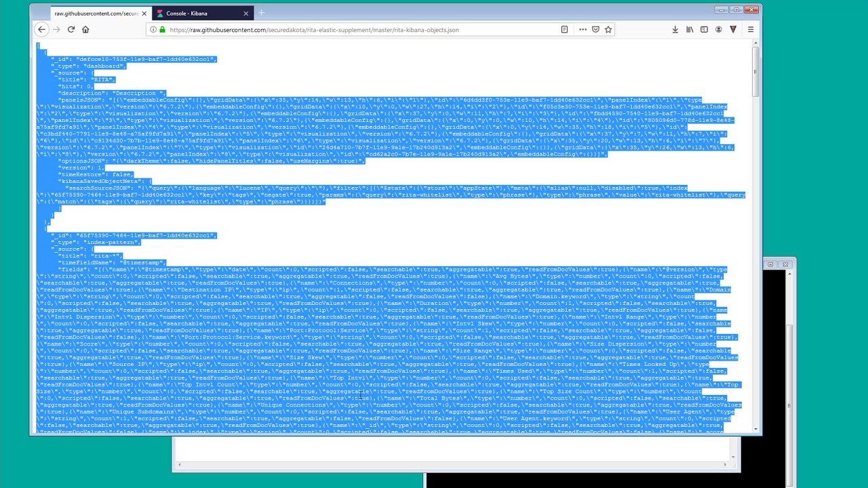This screenshot has height=488, width=868.
Task: Open the browser home page
Action: coord(85,29)
